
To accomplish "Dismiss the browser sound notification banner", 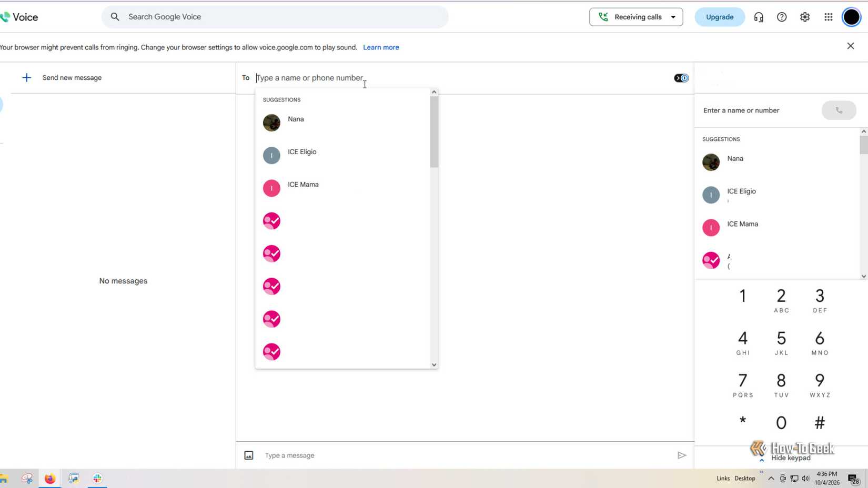I will (851, 46).
